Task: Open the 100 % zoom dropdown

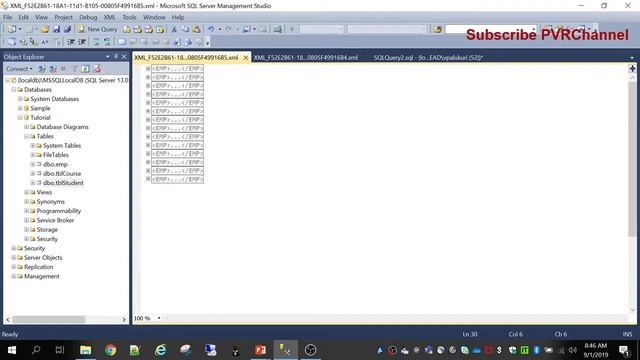Action: [x=159, y=318]
